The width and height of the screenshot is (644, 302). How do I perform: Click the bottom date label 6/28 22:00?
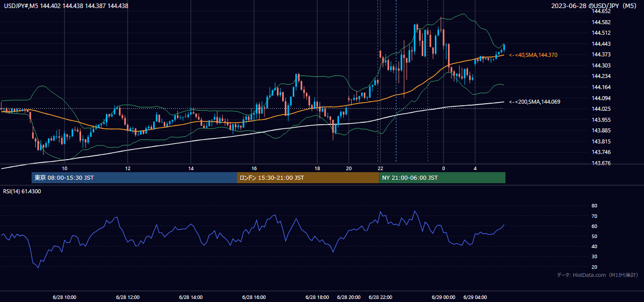tap(380, 297)
